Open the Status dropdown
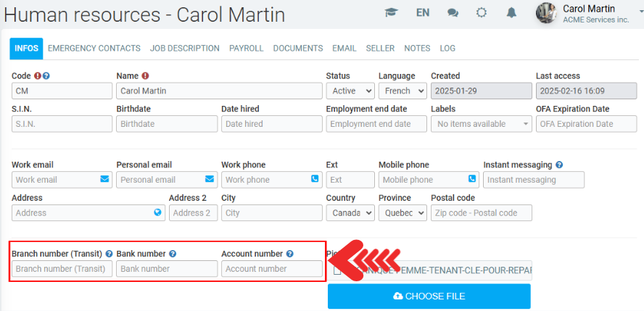 tap(350, 91)
